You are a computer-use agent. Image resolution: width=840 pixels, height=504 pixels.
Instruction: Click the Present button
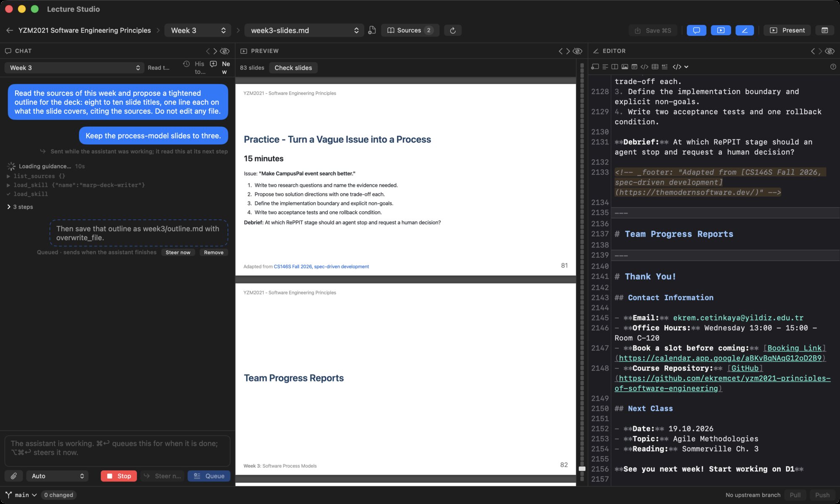click(x=787, y=30)
